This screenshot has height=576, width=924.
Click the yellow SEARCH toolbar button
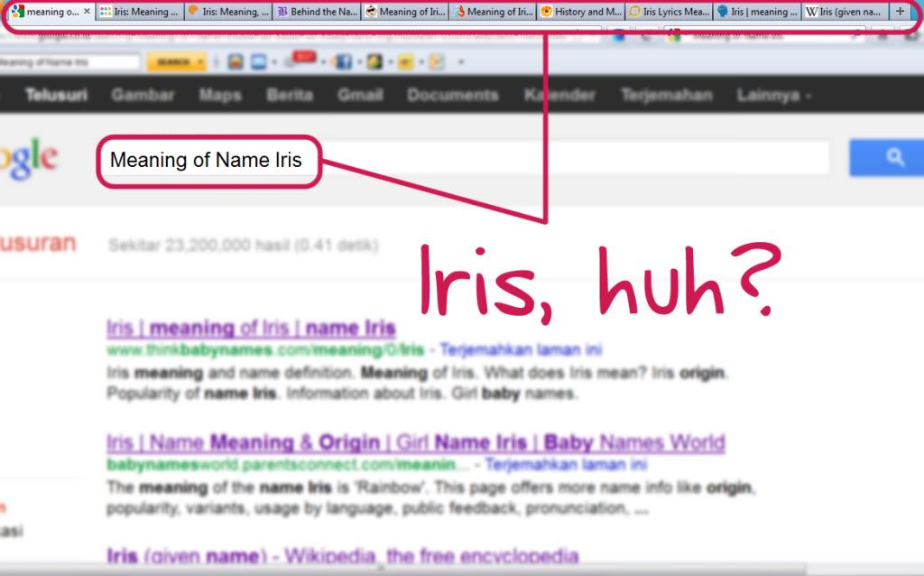(x=176, y=62)
